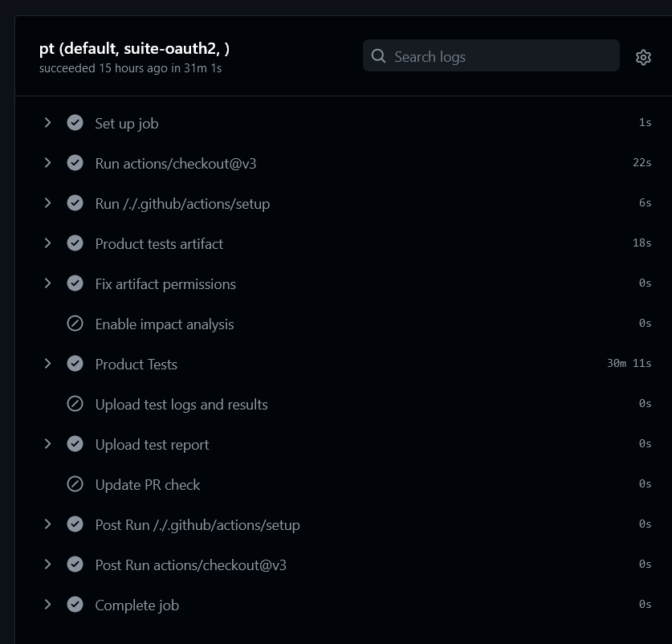Click the 1s duration of Set up job
Image resolution: width=672 pixels, height=644 pixels.
(645, 123)
